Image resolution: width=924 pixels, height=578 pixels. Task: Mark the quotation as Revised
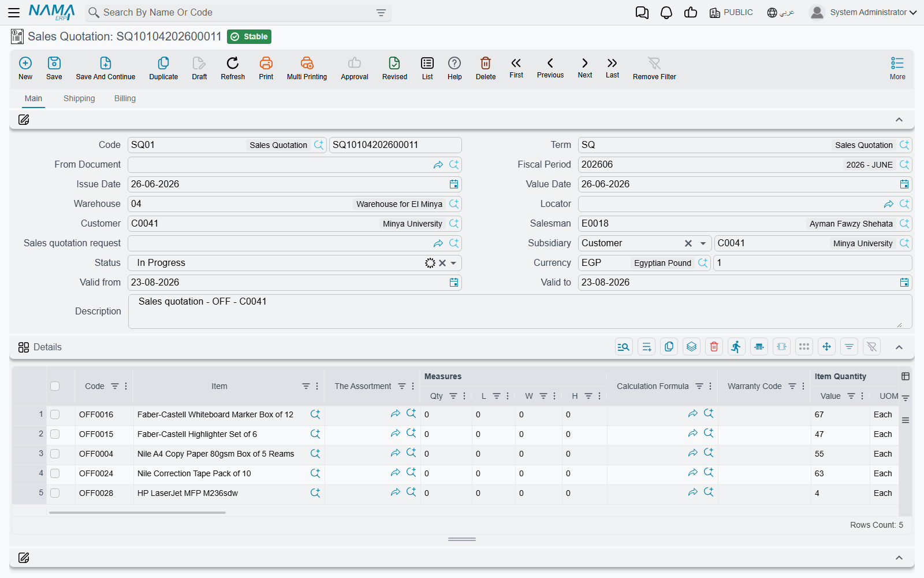pyautogui.click(x=394, y=68)
